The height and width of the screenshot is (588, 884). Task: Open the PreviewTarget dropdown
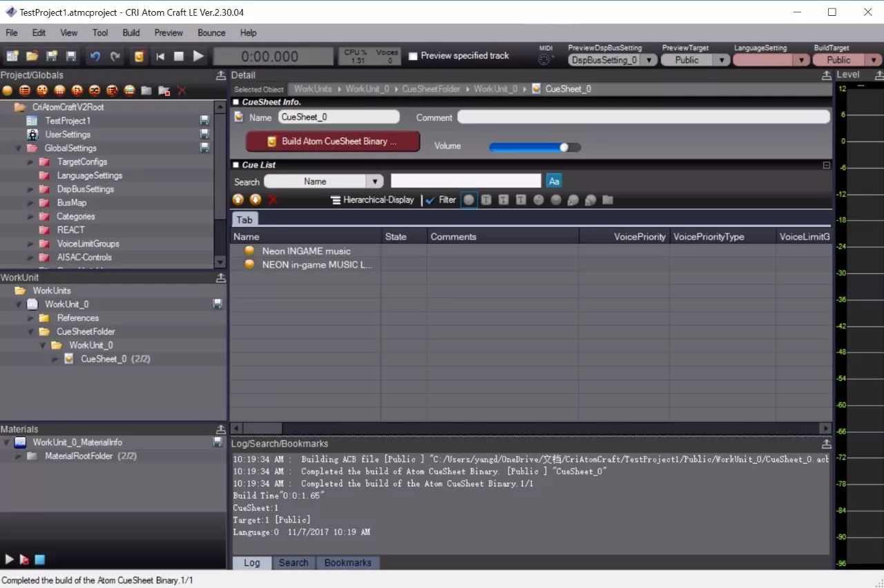click(x=721, y=60)
